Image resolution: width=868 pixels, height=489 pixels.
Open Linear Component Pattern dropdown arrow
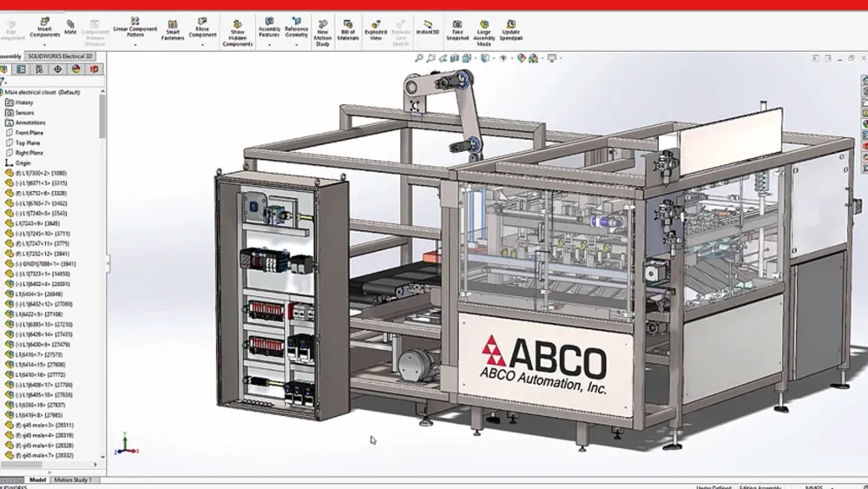tap(135, 45)
